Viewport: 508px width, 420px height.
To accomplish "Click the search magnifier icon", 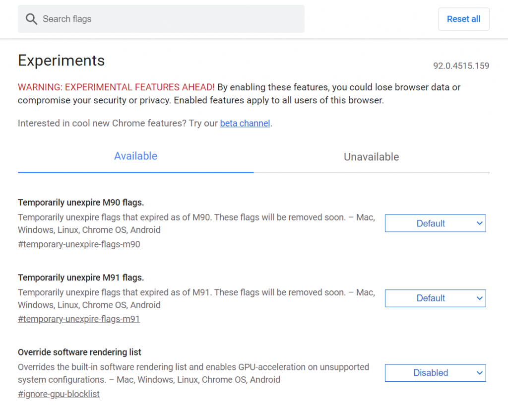I will click(31, 19).
